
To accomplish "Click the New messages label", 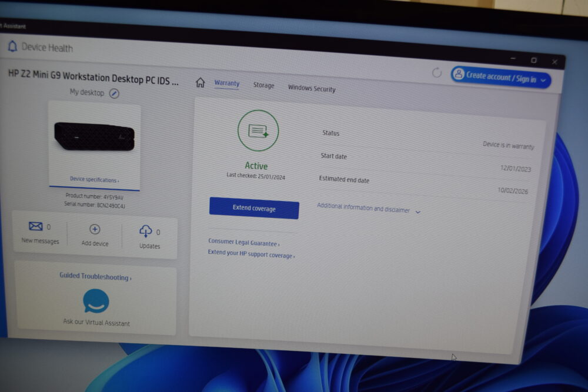I will pos(40,240).
